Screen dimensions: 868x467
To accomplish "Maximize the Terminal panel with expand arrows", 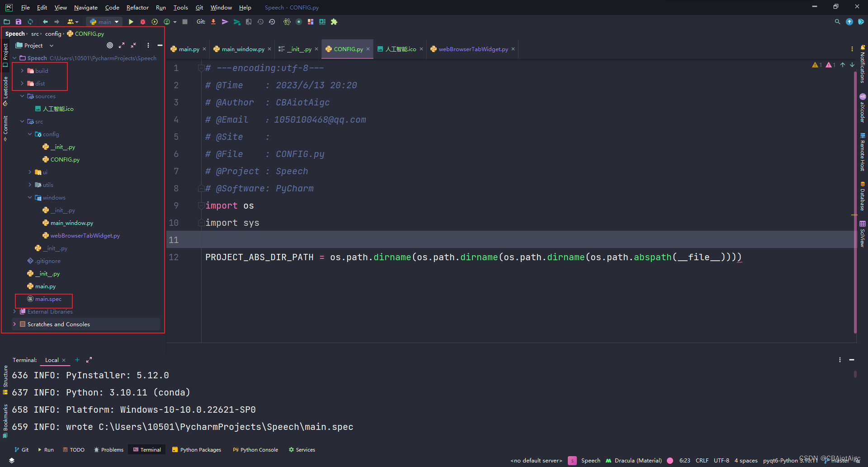I will [x=89, y=360].
